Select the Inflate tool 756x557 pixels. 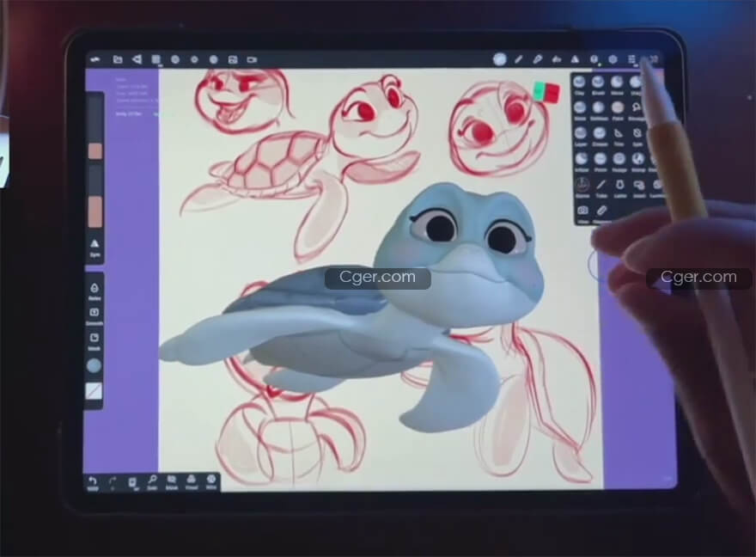(582, 162)
